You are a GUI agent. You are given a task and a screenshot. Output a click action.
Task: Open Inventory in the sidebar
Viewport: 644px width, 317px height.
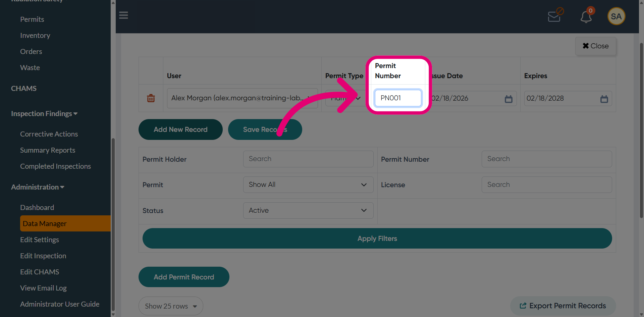point(35,36)
